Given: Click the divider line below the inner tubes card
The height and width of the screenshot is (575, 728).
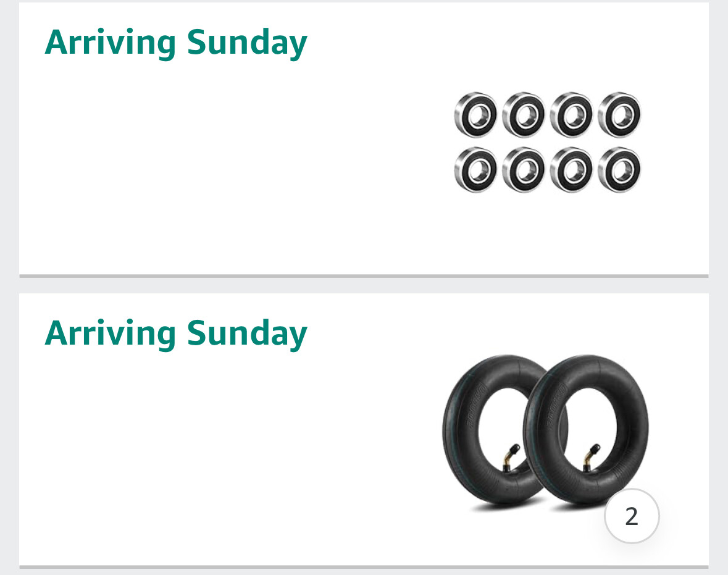Looking at the screenshot, I should 364,566.
